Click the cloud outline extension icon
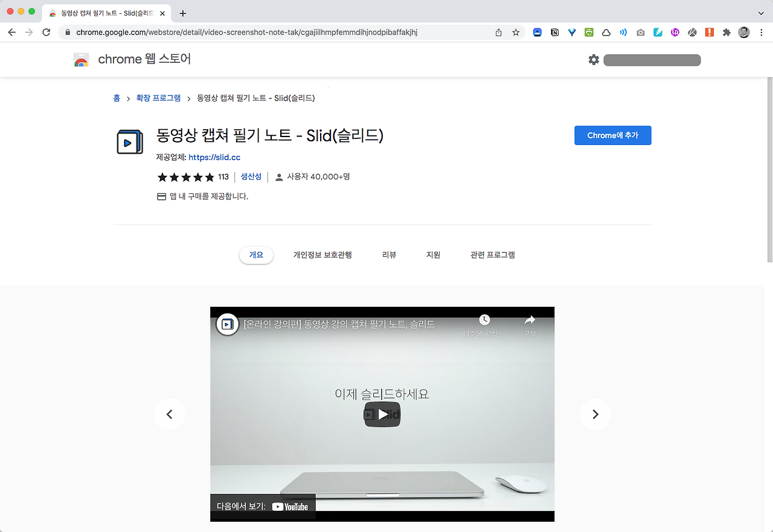The height and width of the screenshot is (532, 773). click(606, 33)
